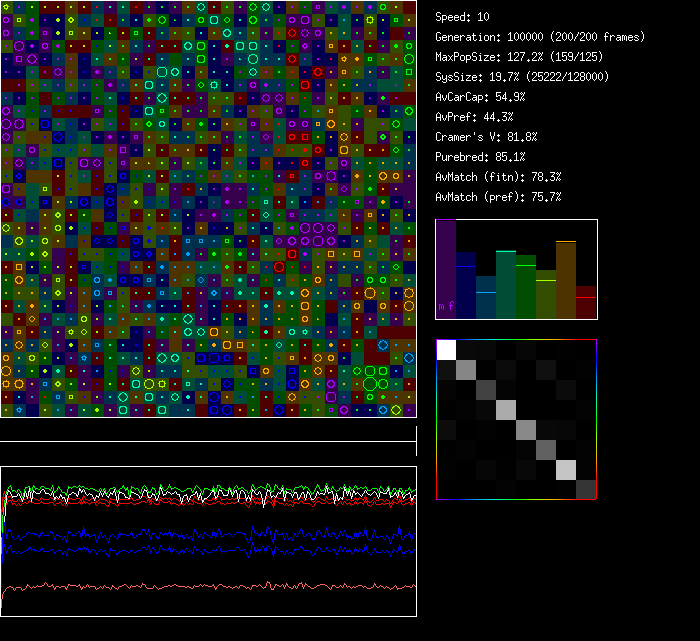Click the AvMatch (pref) value
The image size is (700, 641).
498,197
